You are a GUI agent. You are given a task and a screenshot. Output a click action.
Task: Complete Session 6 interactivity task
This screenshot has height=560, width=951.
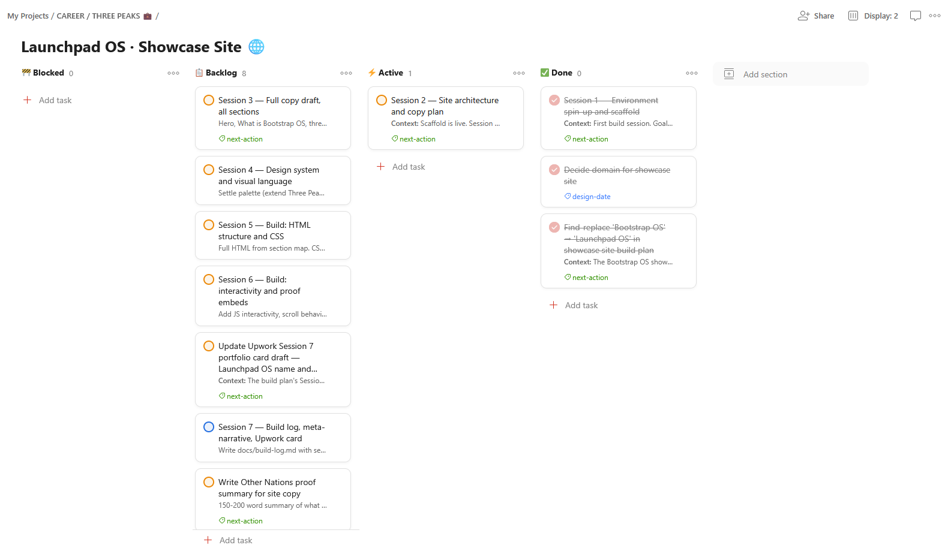tap(209, 279)
